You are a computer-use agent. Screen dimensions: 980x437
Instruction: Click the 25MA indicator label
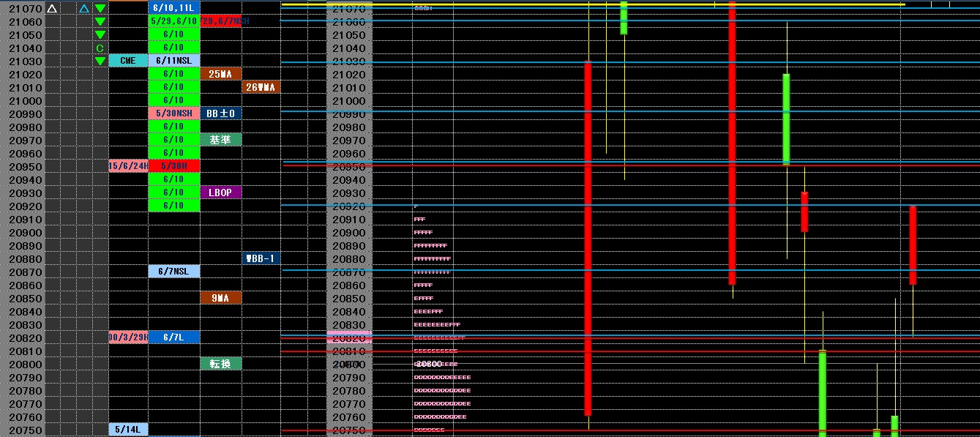[x=221, y=74]
